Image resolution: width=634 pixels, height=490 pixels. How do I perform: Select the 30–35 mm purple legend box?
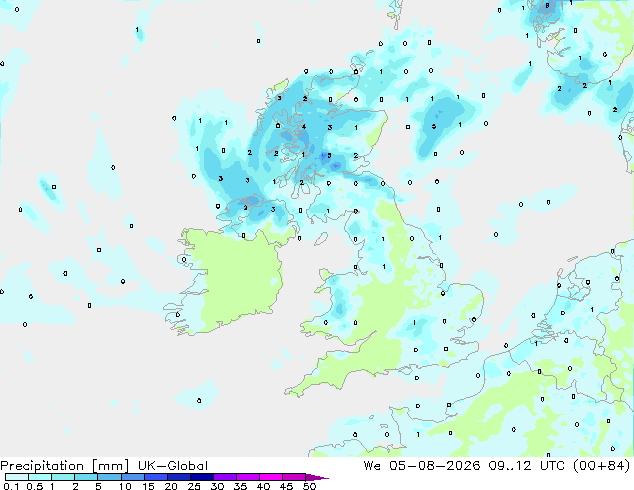[224, 477]
